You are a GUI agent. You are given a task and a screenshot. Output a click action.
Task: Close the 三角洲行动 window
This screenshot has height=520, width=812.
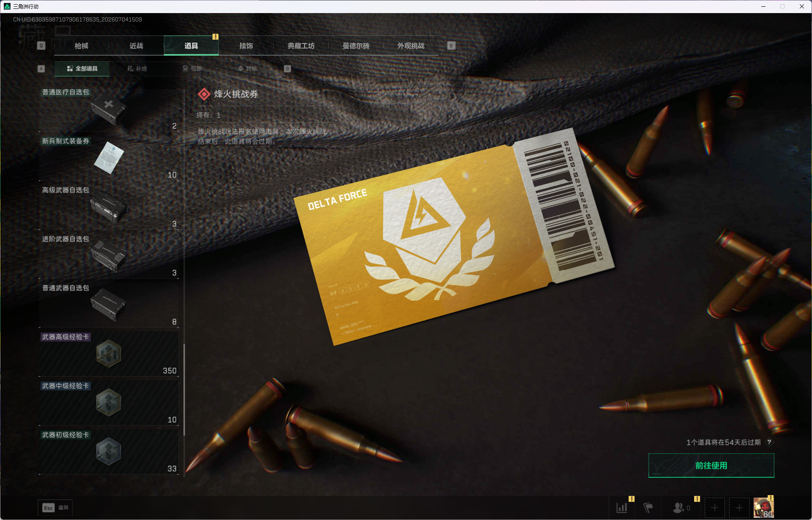pyautogui.click(x=802, y=6)
